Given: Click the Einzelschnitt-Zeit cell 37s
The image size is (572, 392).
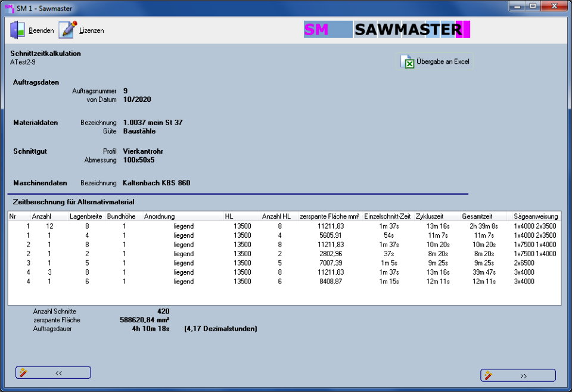Looking at the screenshot, I should click(x=389, y=254).
